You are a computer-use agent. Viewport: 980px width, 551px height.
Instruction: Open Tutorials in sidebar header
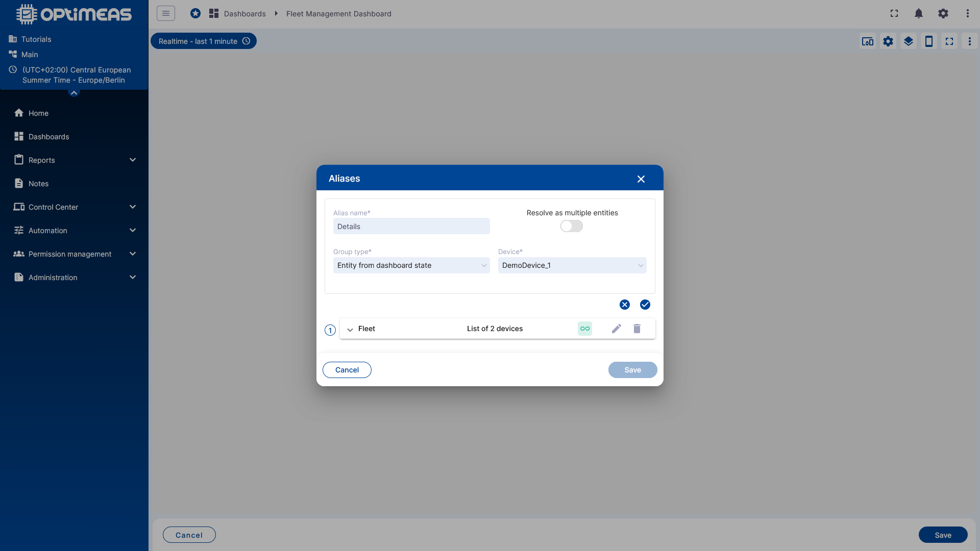[x=36, y=39]
